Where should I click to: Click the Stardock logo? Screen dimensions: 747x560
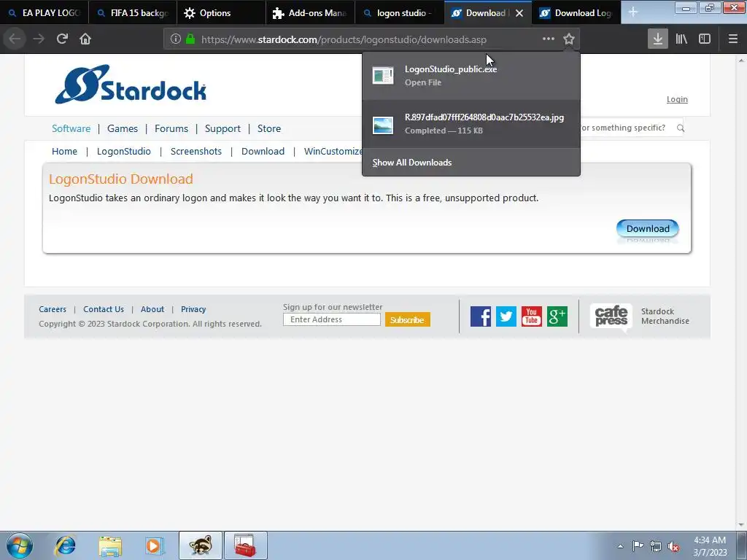(x=130, y=85)
